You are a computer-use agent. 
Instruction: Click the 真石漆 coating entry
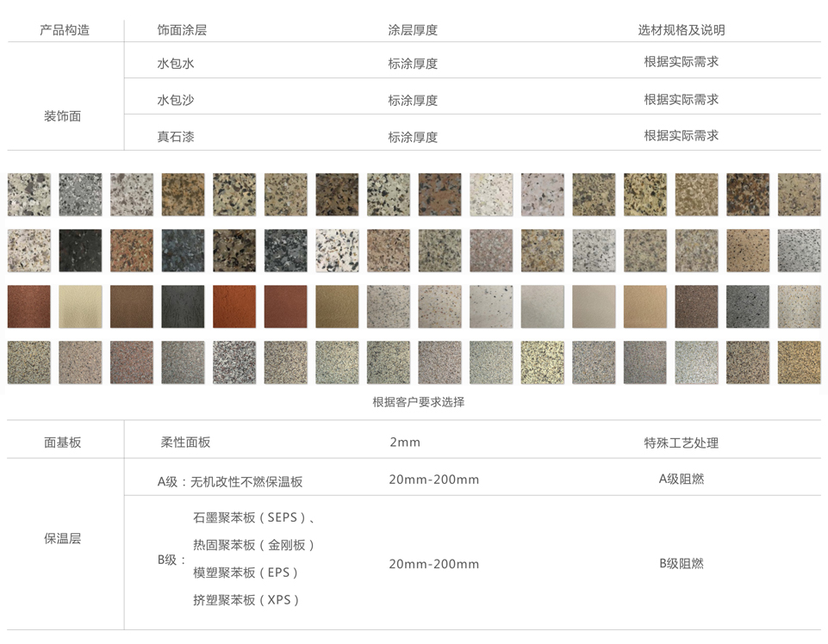176,136
